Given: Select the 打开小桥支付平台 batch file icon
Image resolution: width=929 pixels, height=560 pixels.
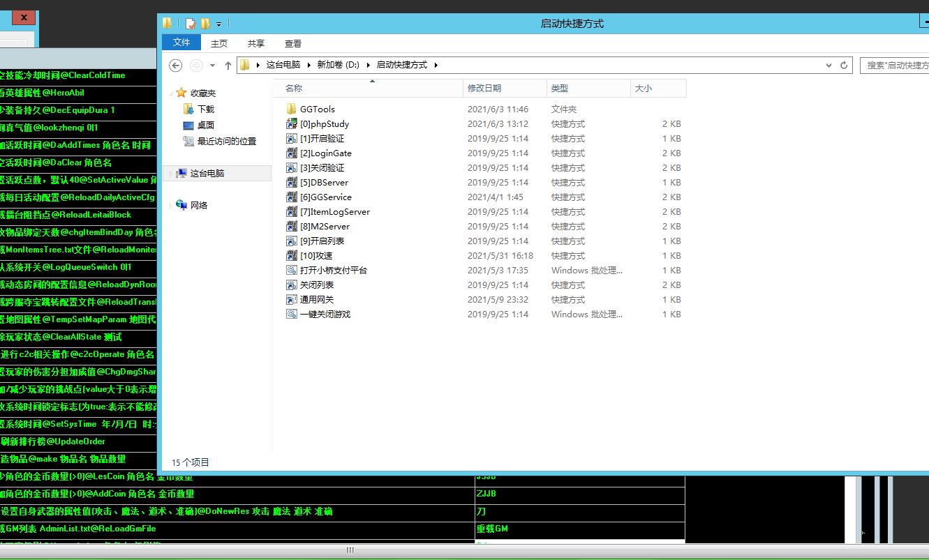Looking at the screenshot, I should [x=292, y=270].
